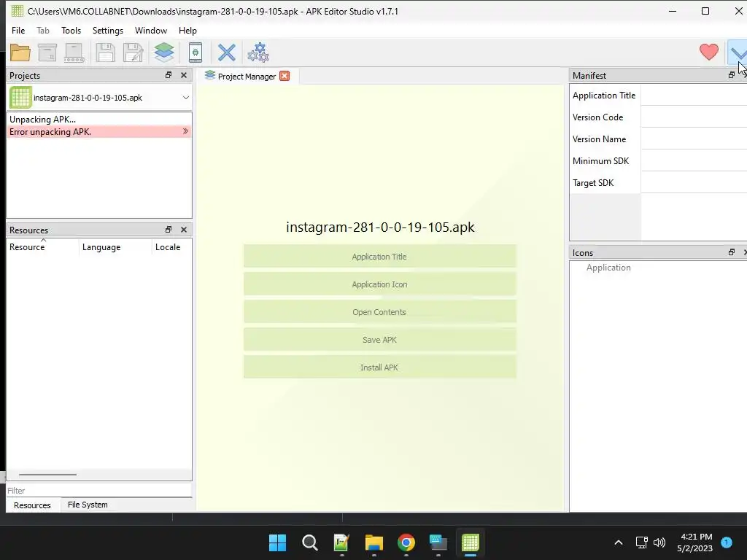
Task: Click the Version Code value field
Action: pos(694,117)
